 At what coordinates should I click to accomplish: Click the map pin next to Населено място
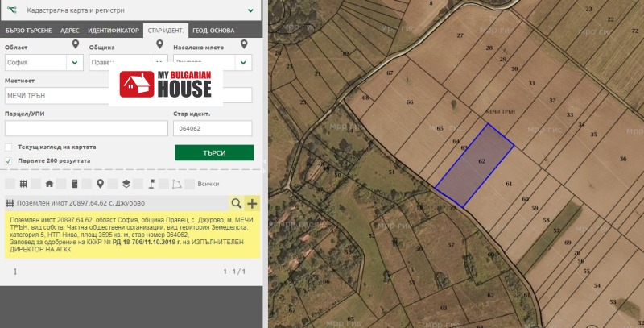pyautogui.click(x=243, y=47)
